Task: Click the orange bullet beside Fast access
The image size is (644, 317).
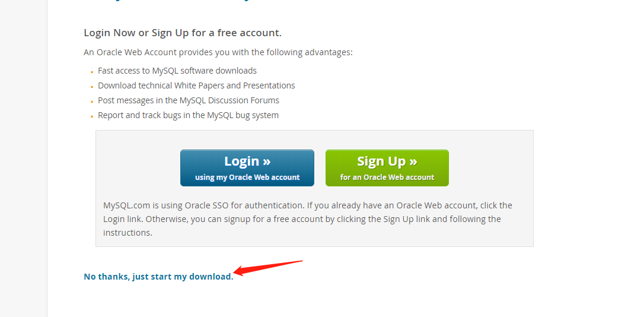Action: click(92, 72)
